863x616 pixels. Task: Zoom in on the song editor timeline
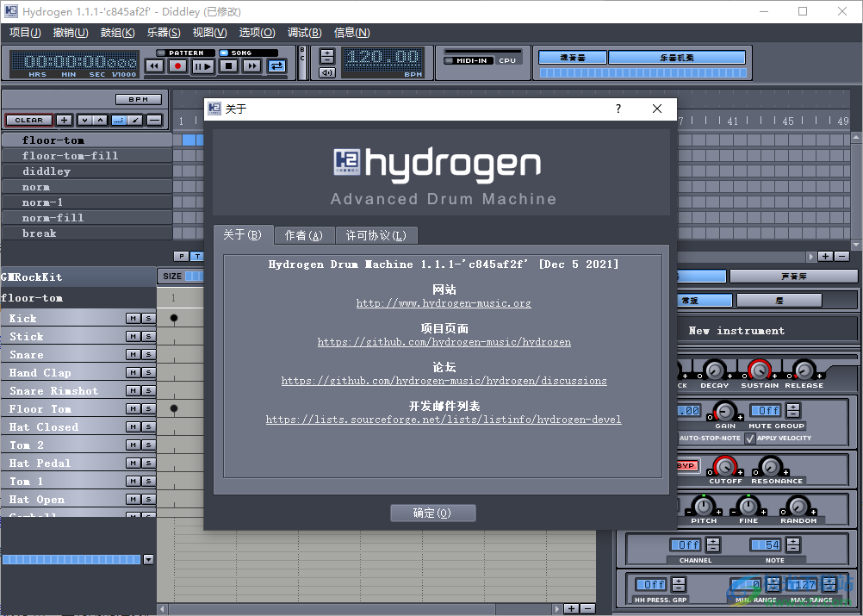pyautogui.click(x=825, y=256)
